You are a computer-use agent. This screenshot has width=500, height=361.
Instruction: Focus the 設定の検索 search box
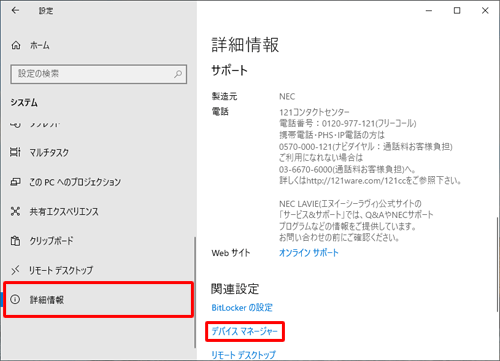pyautogui.click(x=98, y=74)
